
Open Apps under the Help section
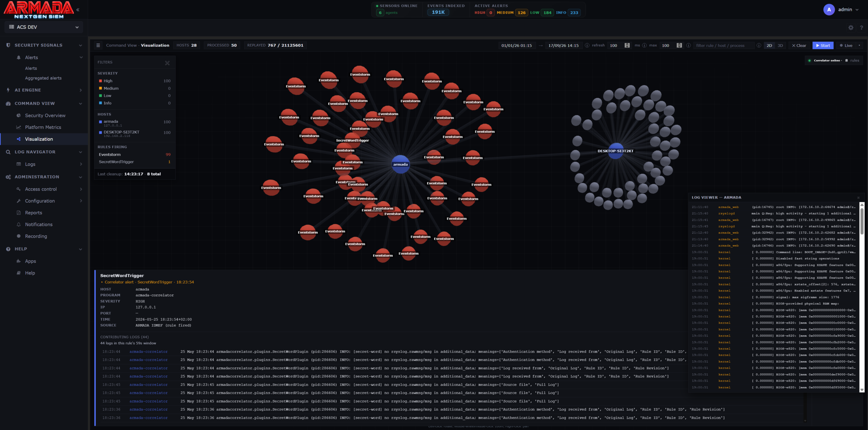click(31, 261)
